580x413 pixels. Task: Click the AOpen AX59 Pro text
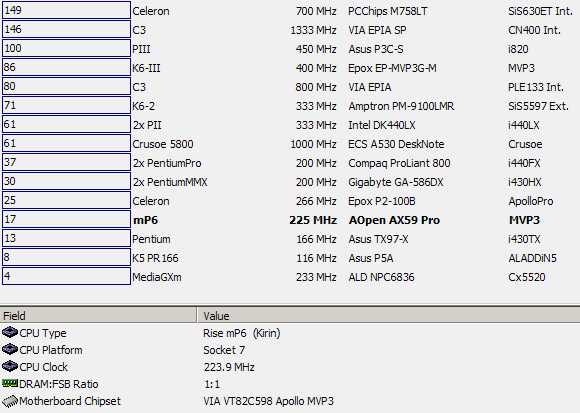coord(394,220)
